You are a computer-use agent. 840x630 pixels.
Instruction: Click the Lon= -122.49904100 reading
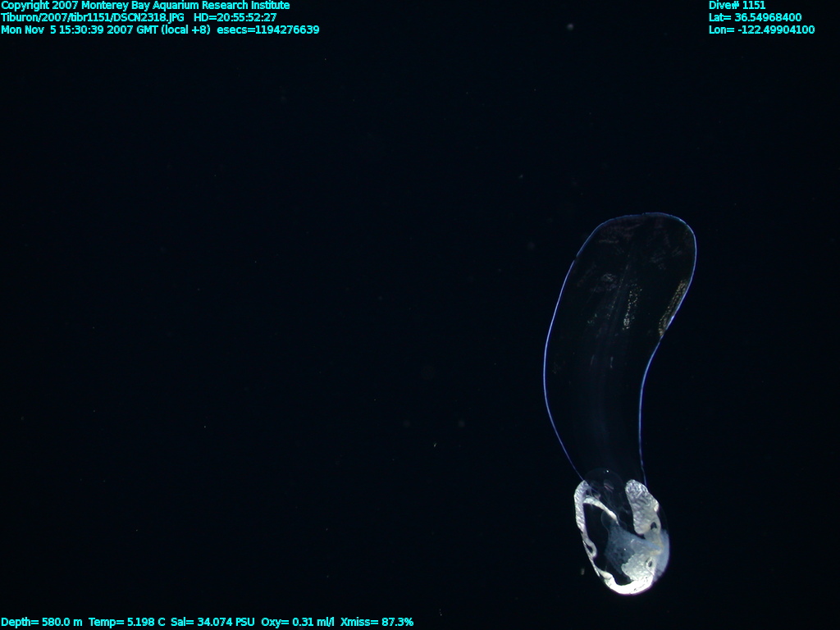coord(761,30)
